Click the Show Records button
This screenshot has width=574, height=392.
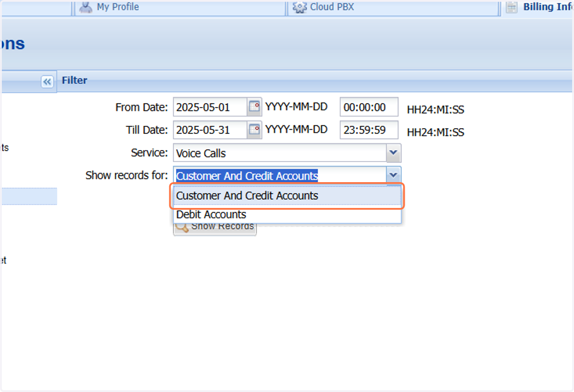point(215,227)
